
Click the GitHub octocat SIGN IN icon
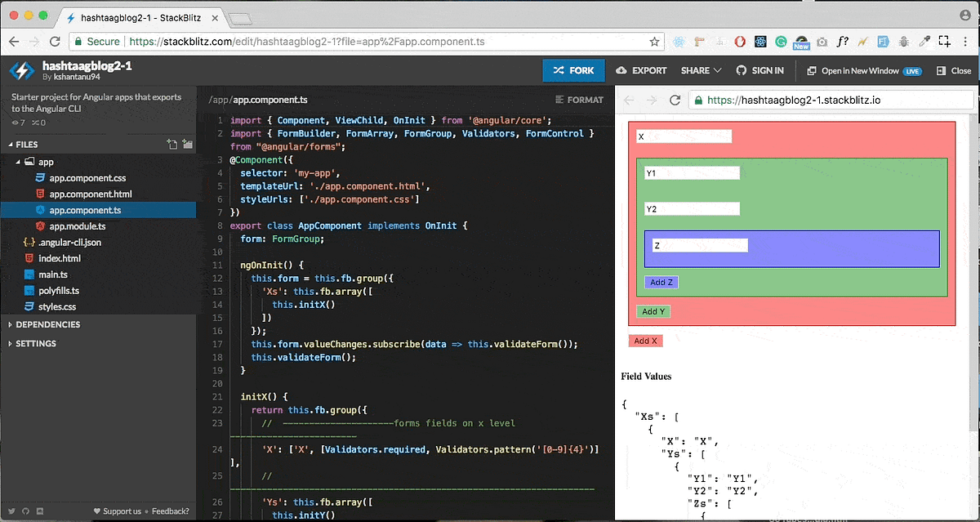pos(740,70)
